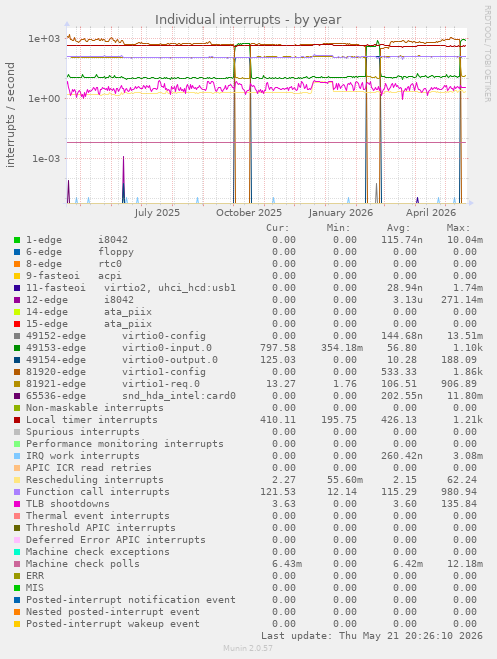The width and height of the screenshot is (497, 659).
Task: Click the green i8042 1-edge color swatch
Action: 17,240
